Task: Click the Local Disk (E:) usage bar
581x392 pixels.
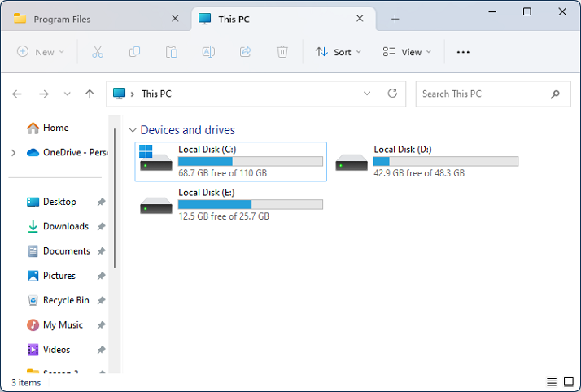Action: pos(251,204)
